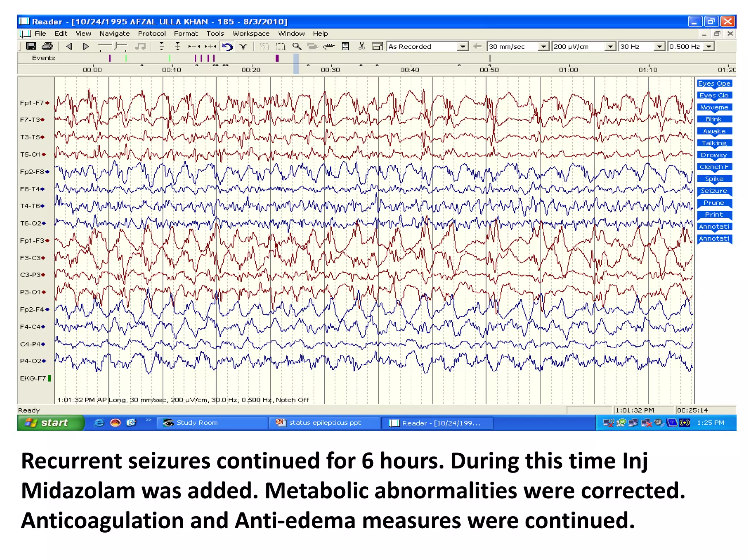
Task: Click the Windows start button
Action: click(x=50, y=423)
